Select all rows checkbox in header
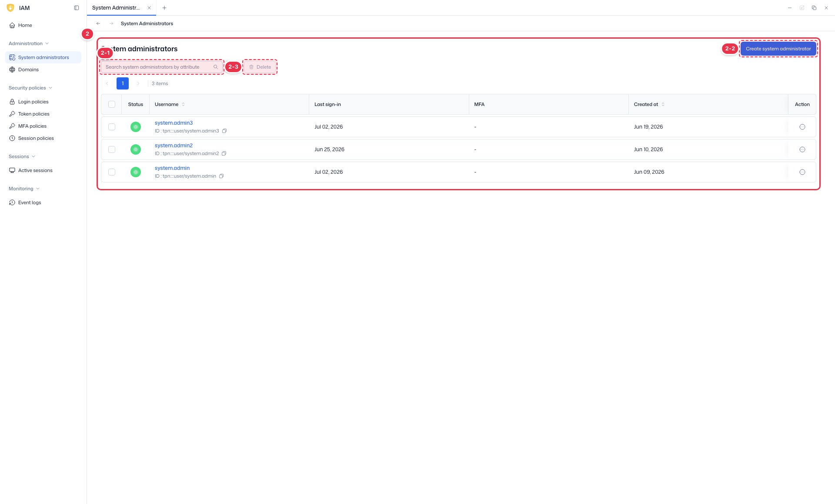835x504 pixels. [x=112, y=104]
